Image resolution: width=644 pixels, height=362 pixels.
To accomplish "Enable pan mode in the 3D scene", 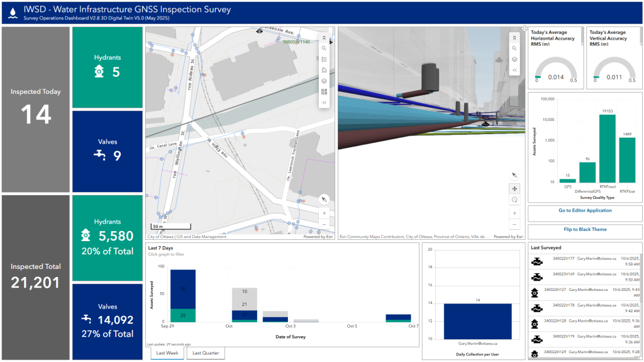I will tap(514, 188).
